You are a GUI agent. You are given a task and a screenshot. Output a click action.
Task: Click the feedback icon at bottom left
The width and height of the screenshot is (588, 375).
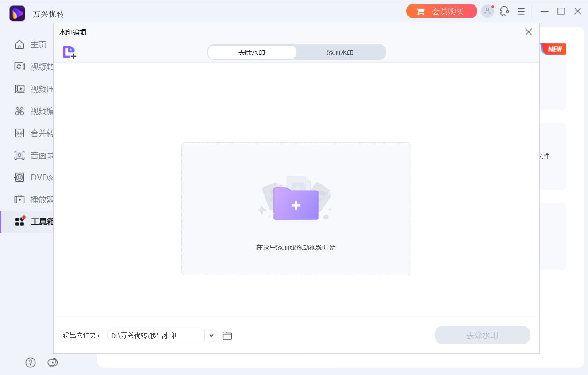click(53, 363)
